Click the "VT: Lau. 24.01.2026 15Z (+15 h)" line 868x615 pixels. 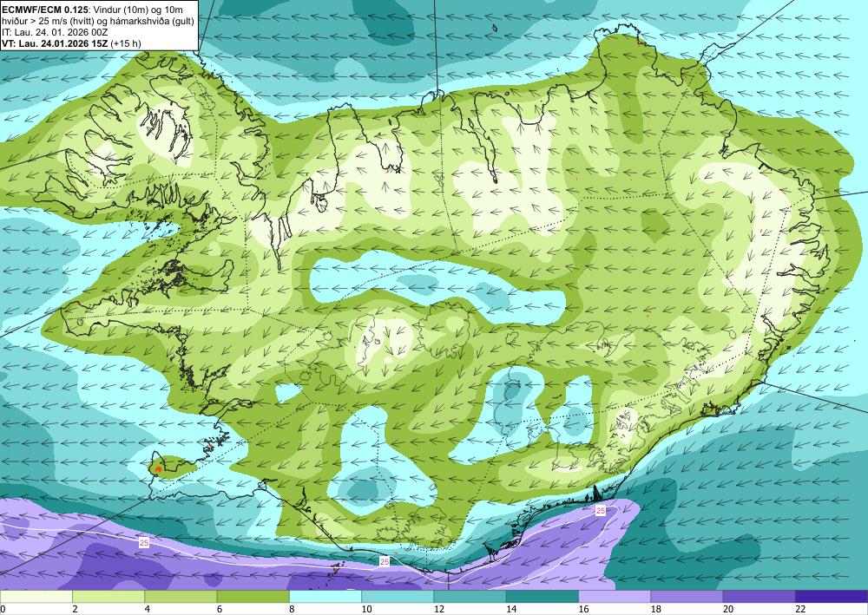coord(71,43)
